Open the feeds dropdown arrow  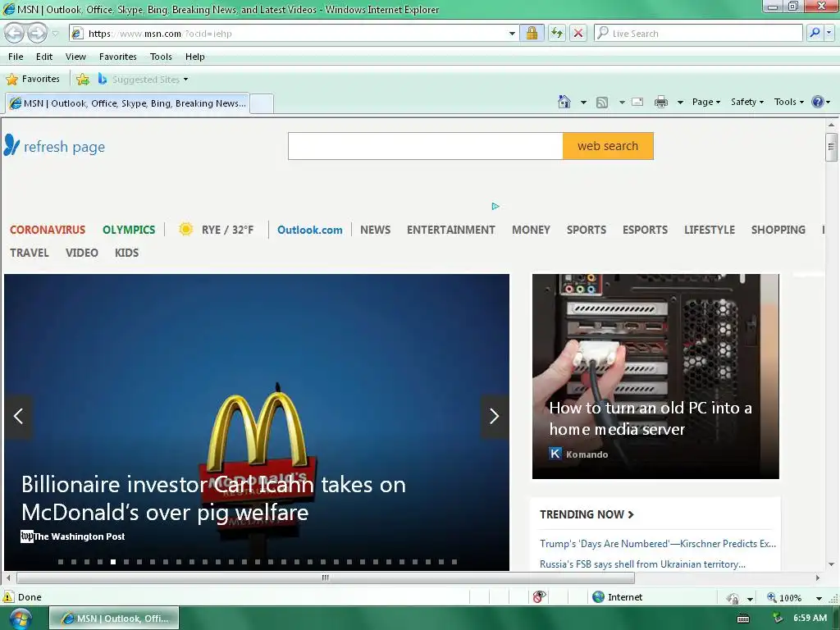click(622, 102)
